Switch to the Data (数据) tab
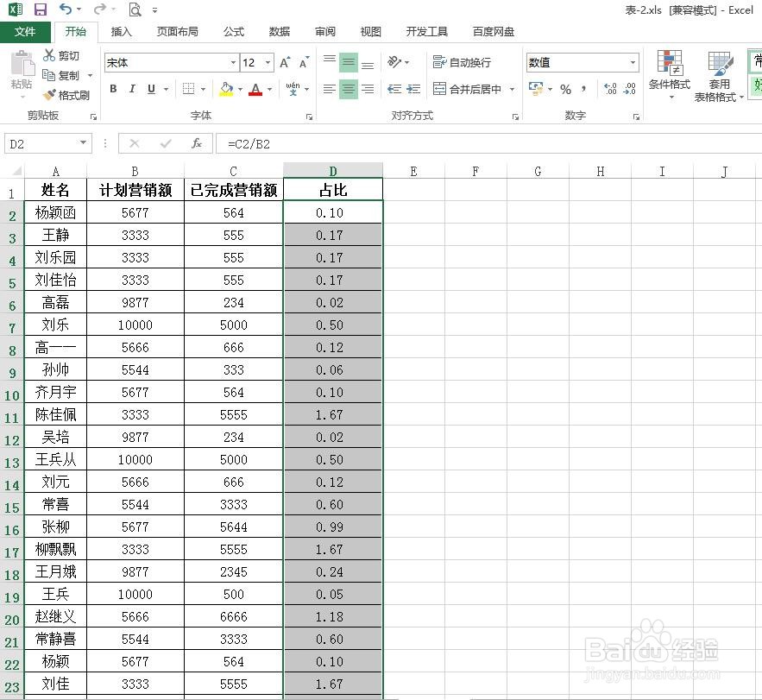 point(280,32)
